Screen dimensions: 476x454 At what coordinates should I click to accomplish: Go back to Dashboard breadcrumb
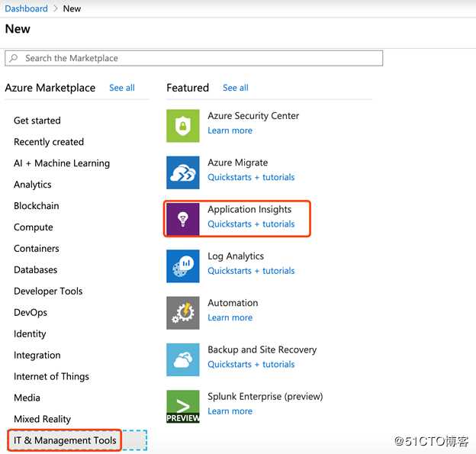tap(27, 8)
